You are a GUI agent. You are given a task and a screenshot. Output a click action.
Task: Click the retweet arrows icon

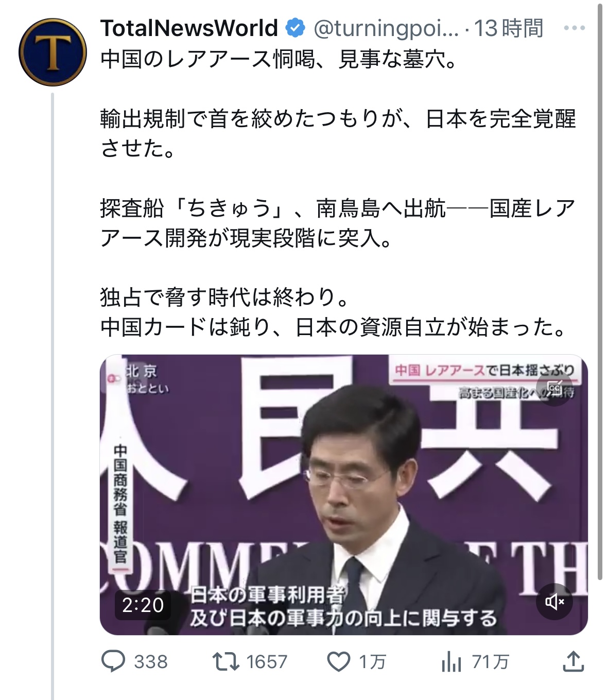(x=226, y=661)
